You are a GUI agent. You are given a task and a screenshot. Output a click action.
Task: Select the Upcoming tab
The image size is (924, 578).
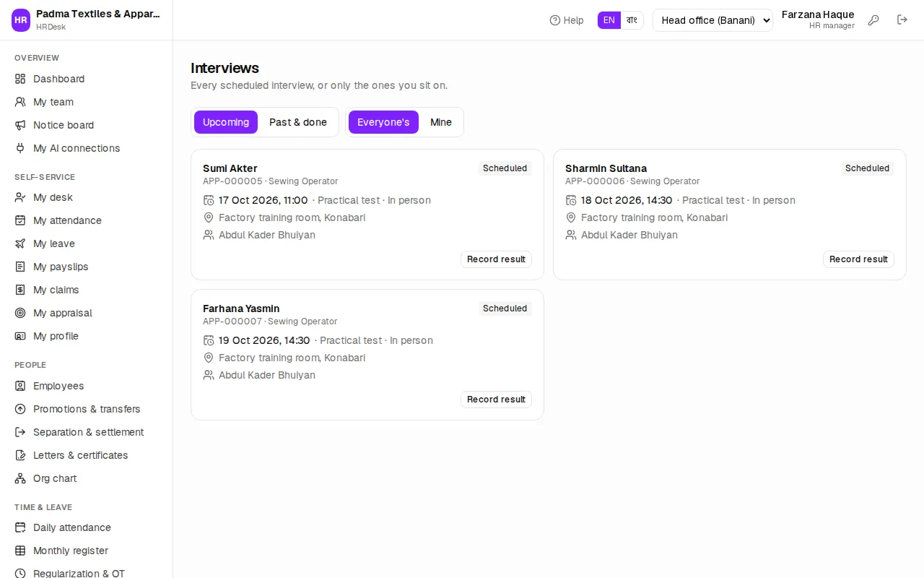click(226, 122)
